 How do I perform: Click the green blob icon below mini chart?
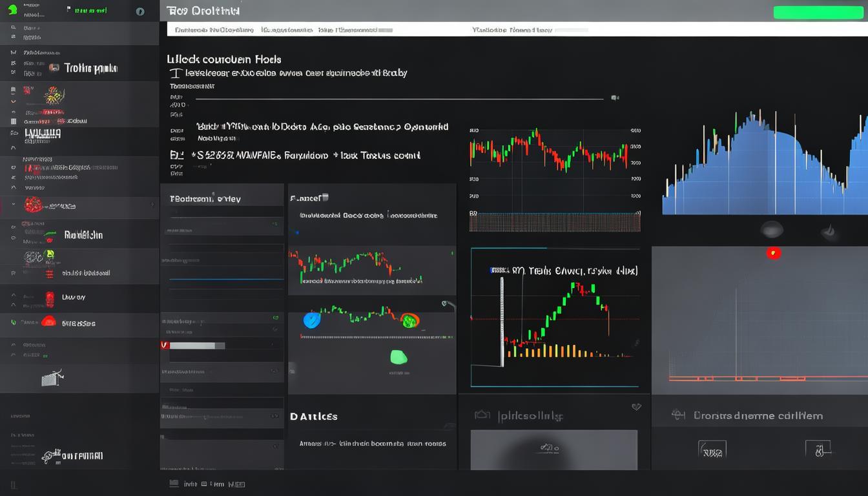click(399, 357)
